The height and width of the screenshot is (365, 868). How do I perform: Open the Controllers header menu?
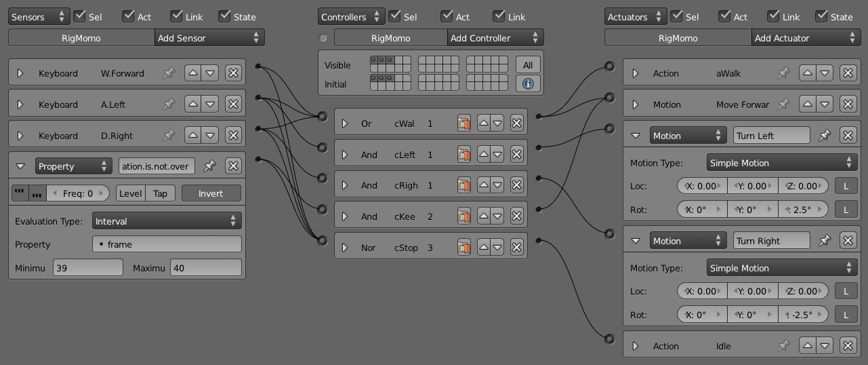351,17
